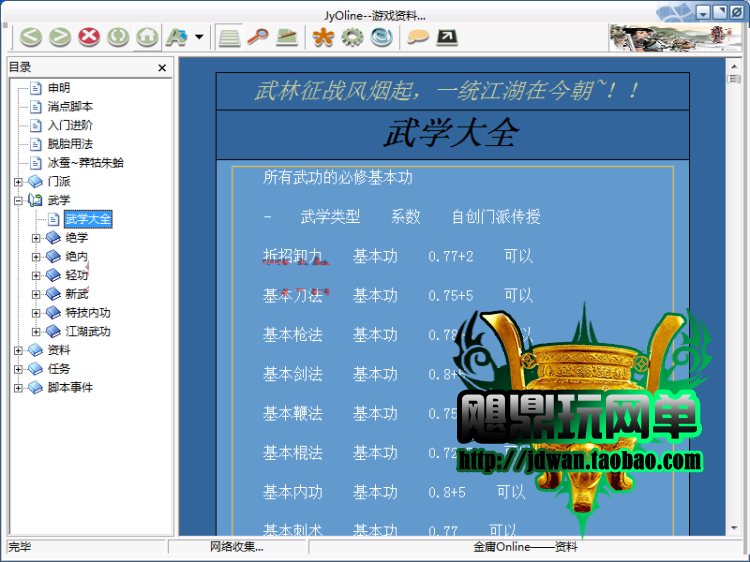The image size is (750, 562).
Task: Go to the home page icon
Action: (147, 37)
